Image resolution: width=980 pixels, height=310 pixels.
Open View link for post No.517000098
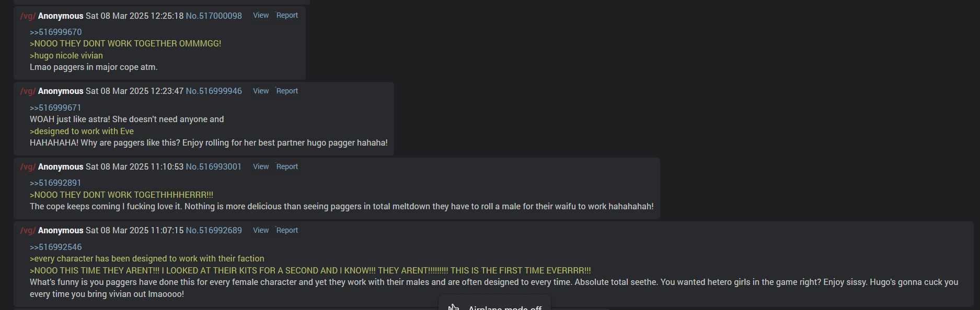(261, 16)
